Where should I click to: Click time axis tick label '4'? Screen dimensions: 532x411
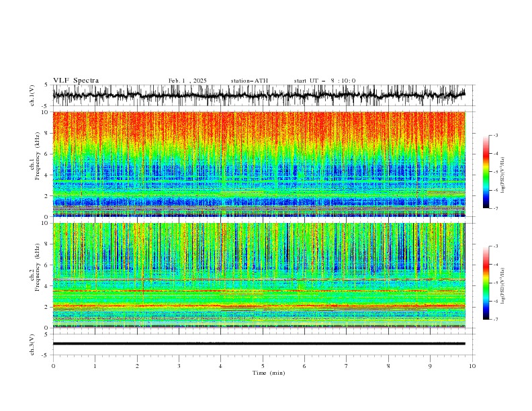(x=221, y=366)
